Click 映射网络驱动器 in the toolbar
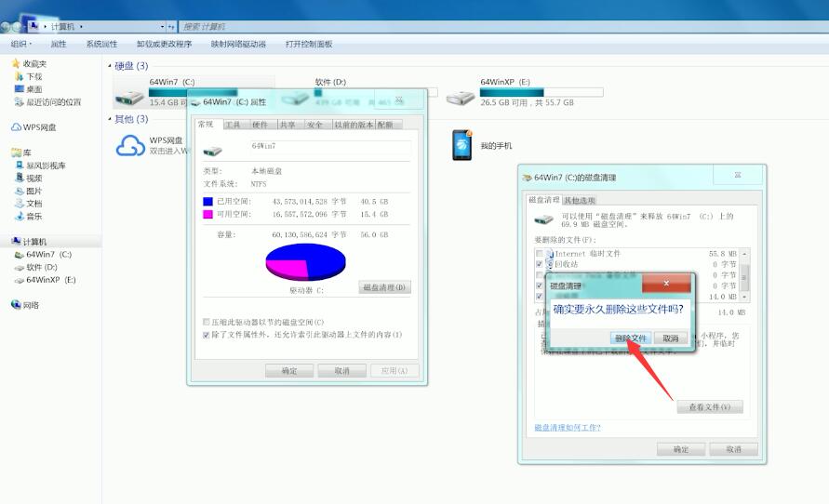 click(x=238, y=44)
